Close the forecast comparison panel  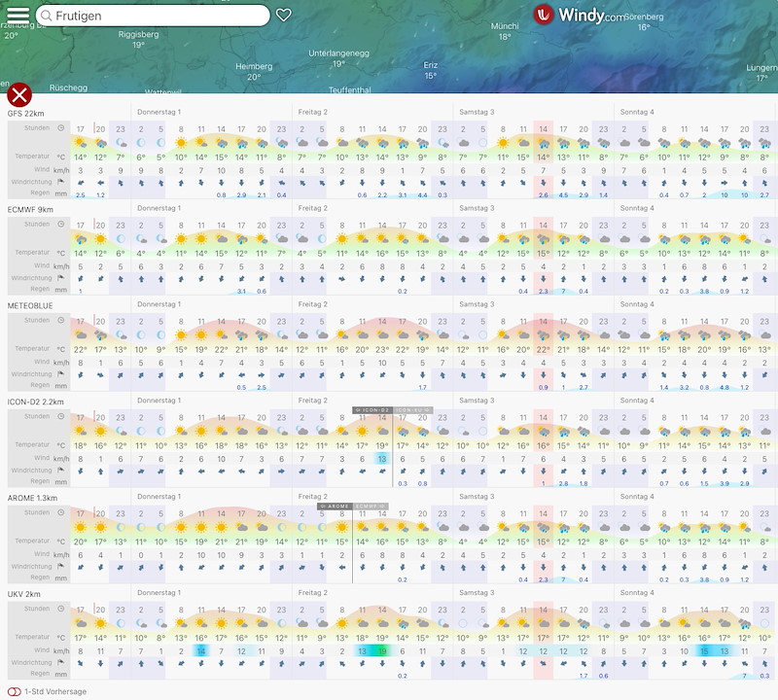[19, 94]
